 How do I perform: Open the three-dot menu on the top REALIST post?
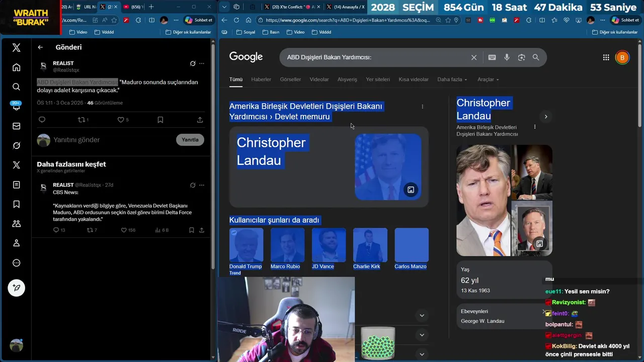pyautogui.click(x=202, y=64)
